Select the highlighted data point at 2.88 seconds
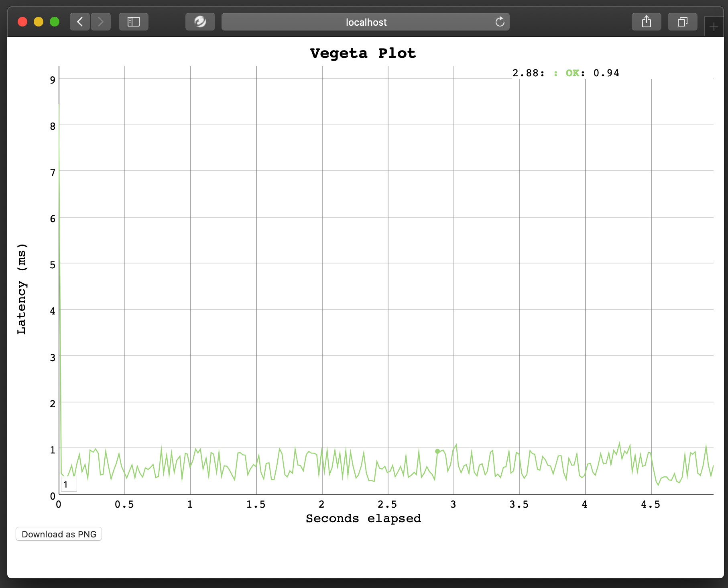 click(x=437, y=451)
